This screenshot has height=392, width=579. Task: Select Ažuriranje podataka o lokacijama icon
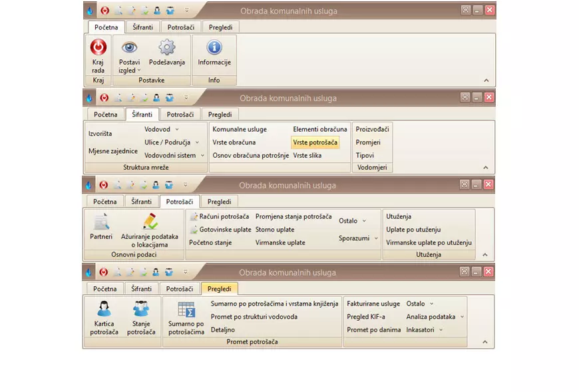pyautogui.click(x=150, y=222)
